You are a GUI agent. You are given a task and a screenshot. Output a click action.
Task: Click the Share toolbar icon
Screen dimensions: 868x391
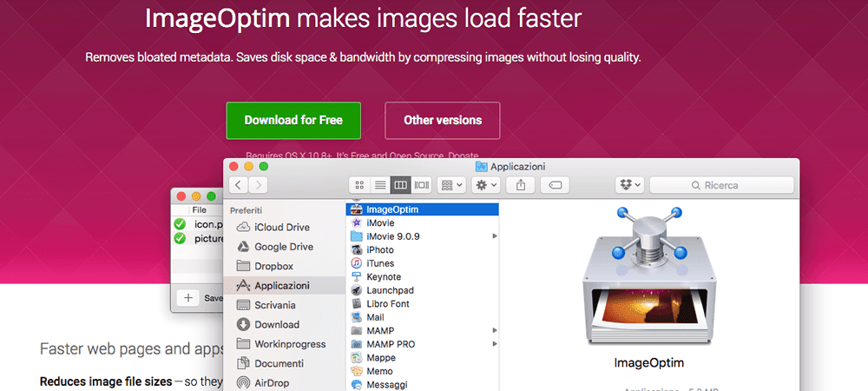[520, 185]
